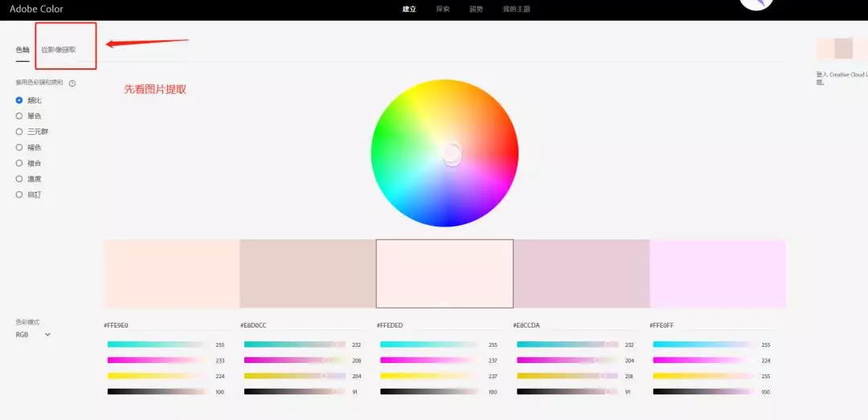Pick the 複合 (Compound) radio option

(19, 163)
